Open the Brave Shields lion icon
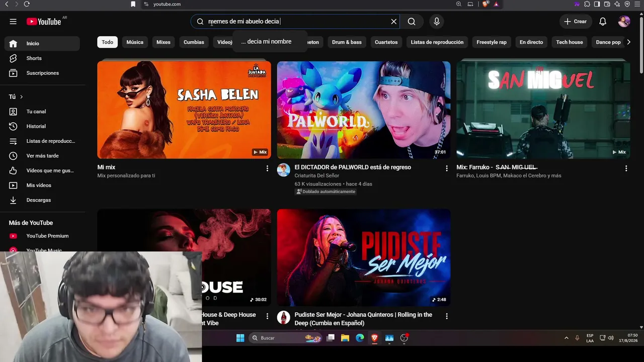The height and width of the screenshot is (362, 644). (x=486, y=4)
